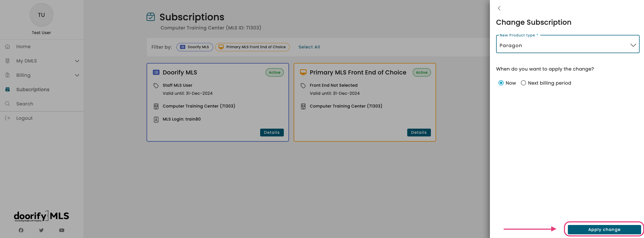Select the Now radio option
Viewport: 644px width, 238px height.
tap(501, 83)
